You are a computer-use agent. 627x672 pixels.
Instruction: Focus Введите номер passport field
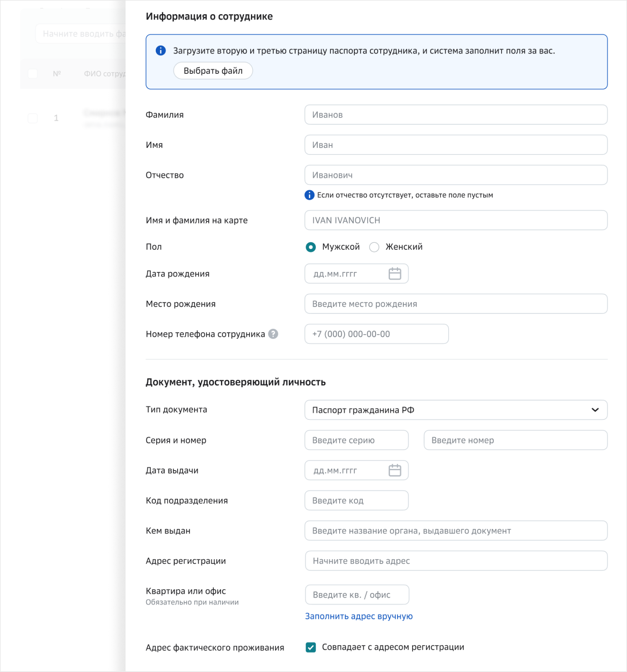coord(515,440)
